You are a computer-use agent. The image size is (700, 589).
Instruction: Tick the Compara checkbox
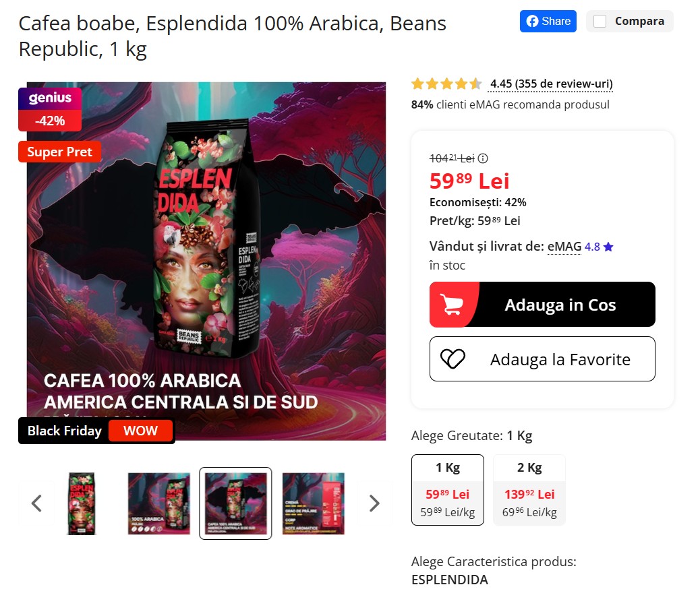600,21
